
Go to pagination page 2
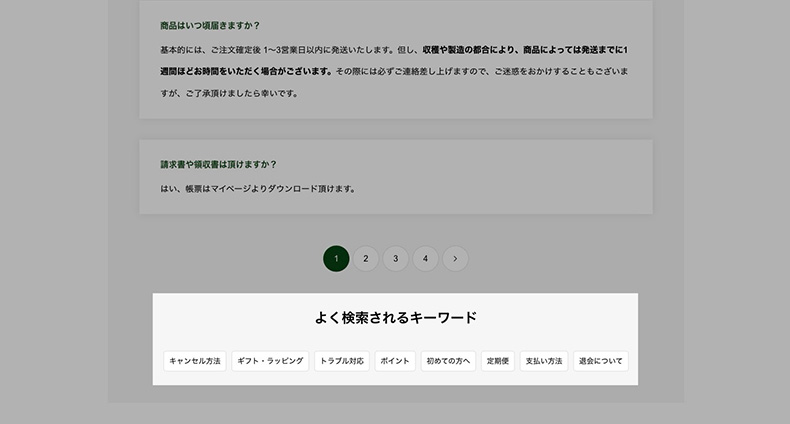click(x=366, y=258)
